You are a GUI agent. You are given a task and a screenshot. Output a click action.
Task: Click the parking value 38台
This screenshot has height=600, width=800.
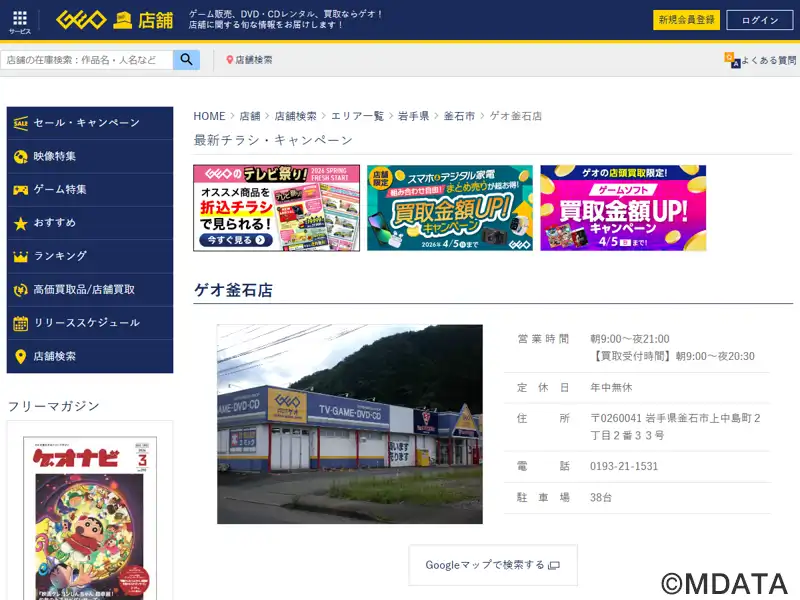[x=601, y=497]
